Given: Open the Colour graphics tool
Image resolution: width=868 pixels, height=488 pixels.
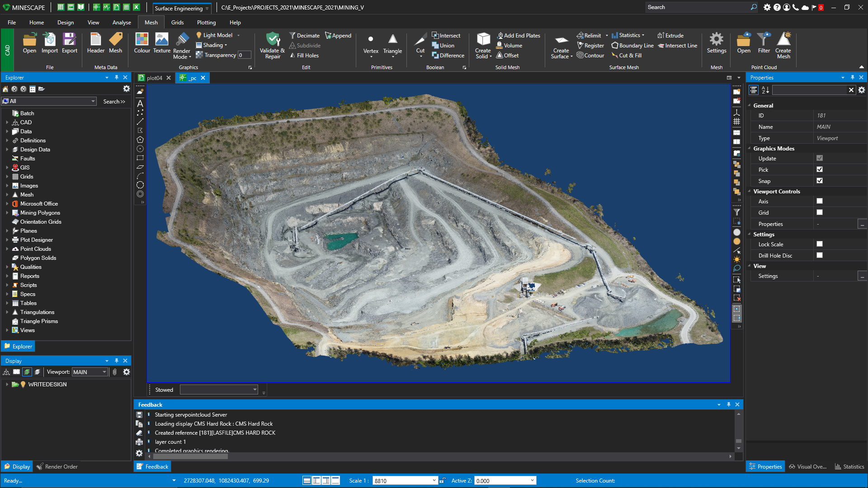Looking at the screenshot, I should (142, 40).
